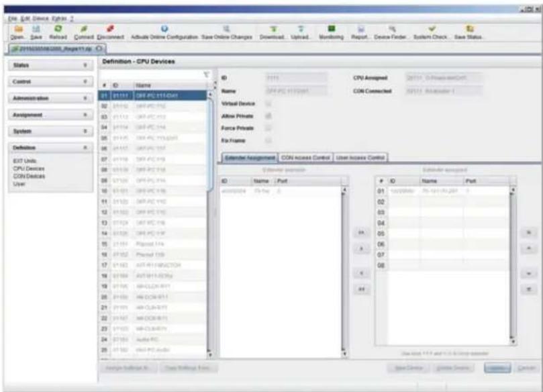The height and width of the screenshot is (392, 543).
Task: Click the move-down arrow button
Action: pyautogui.click(x=529, y=273)
